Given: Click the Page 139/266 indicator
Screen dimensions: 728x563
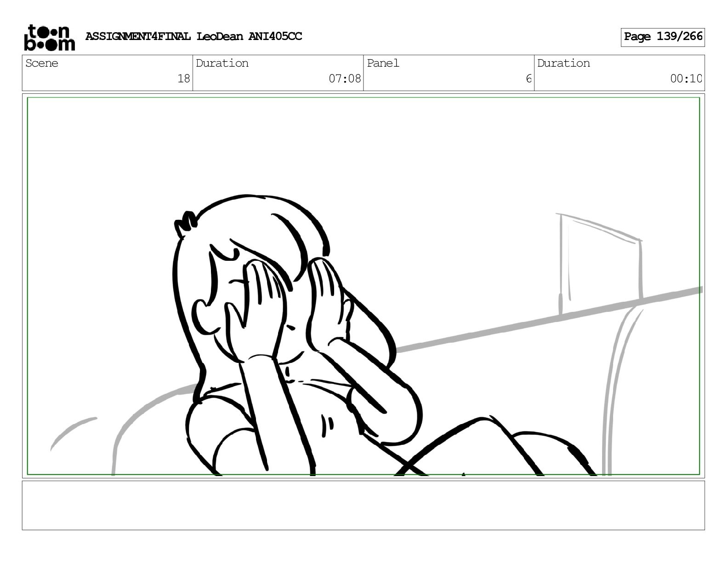Looking at the screenshot, I should tap(663, 37).
